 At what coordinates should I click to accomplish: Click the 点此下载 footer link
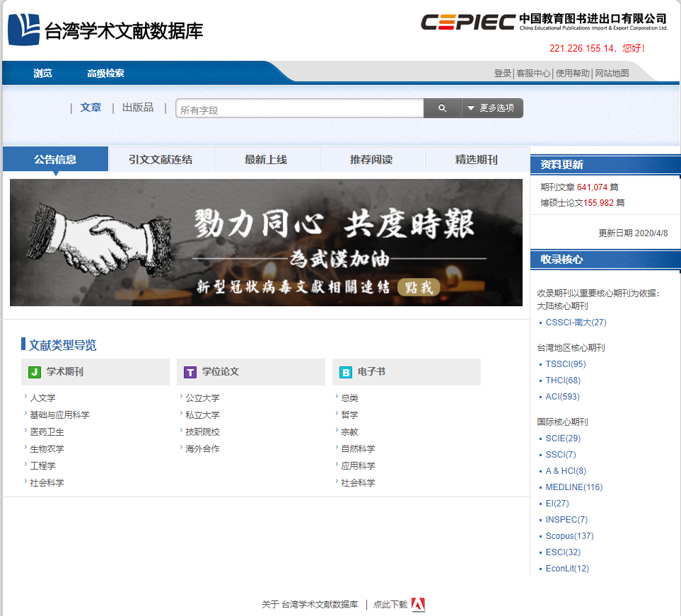(390, 604)
